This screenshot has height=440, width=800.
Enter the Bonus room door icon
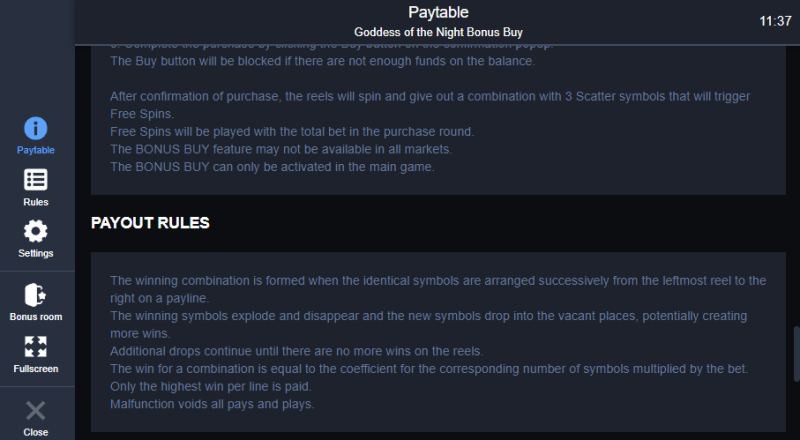point(36,295)
